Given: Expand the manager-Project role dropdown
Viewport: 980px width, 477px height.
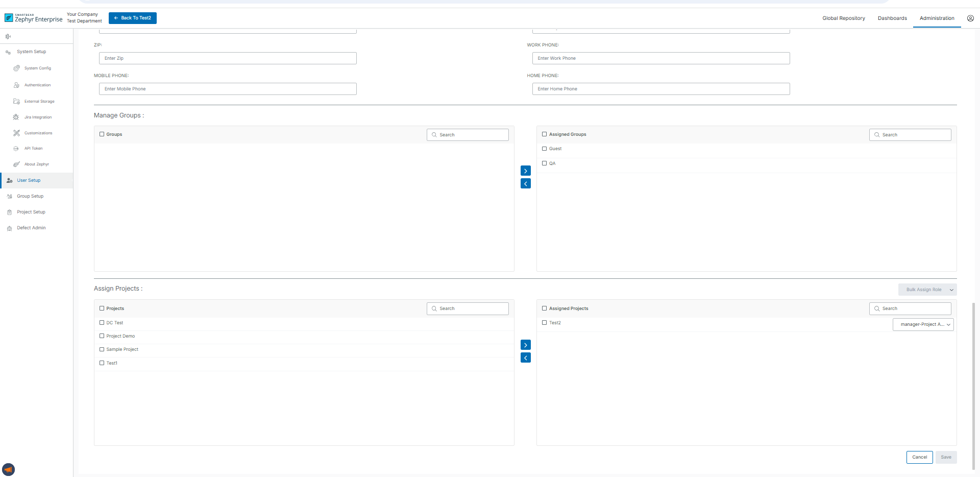Looking at the screenshot, I should [923, 324].
